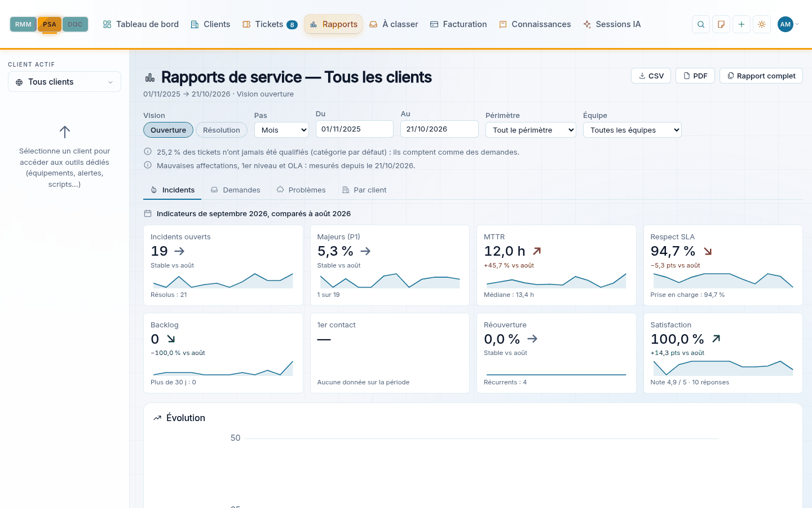Export the report as PDF
812x508 pixels.
pos(695,76)
